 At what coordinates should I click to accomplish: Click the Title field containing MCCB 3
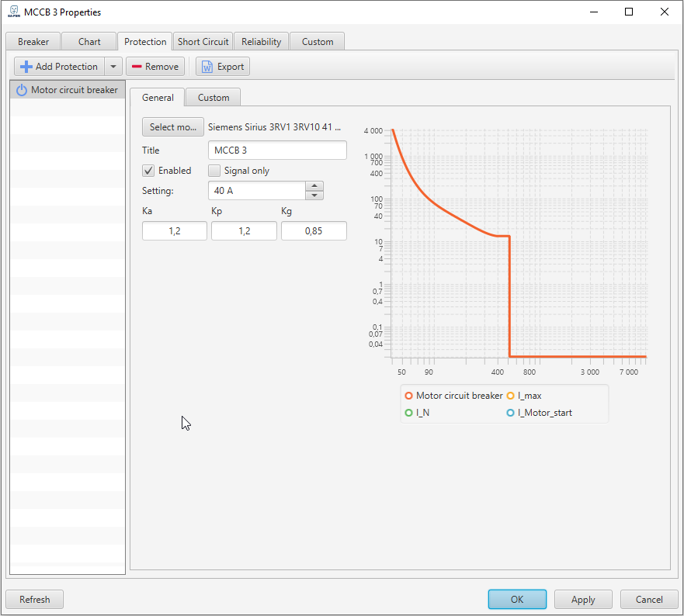tap(277, 151)
